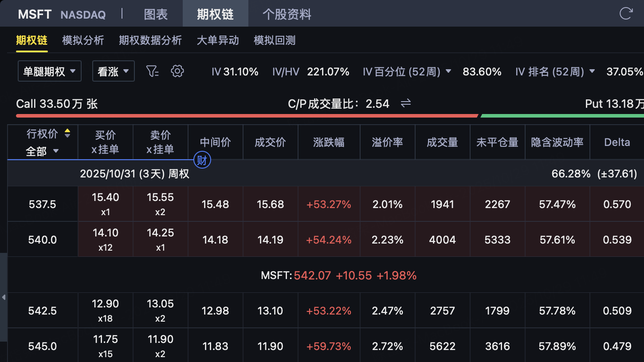Collapse the left side panel handle
Viewport: 644px width, 362px height.
point(4,297)
